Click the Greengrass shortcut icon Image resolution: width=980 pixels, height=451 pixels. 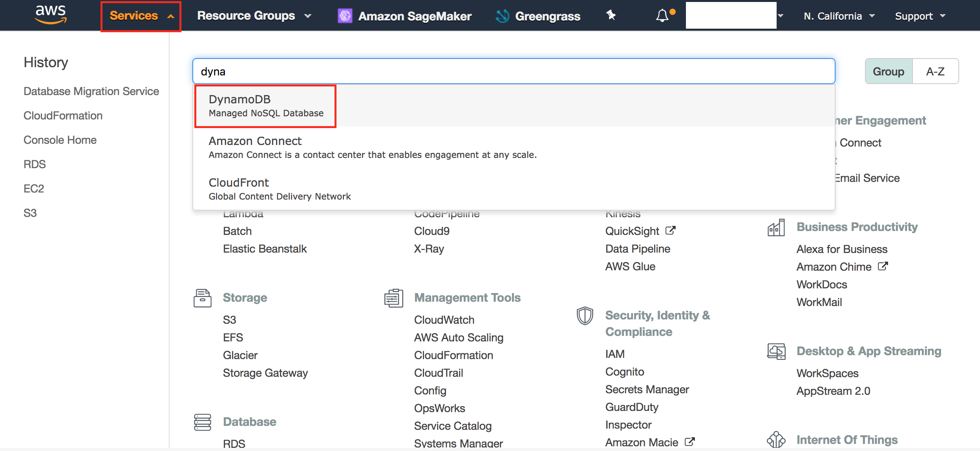[x=503, y=16]
